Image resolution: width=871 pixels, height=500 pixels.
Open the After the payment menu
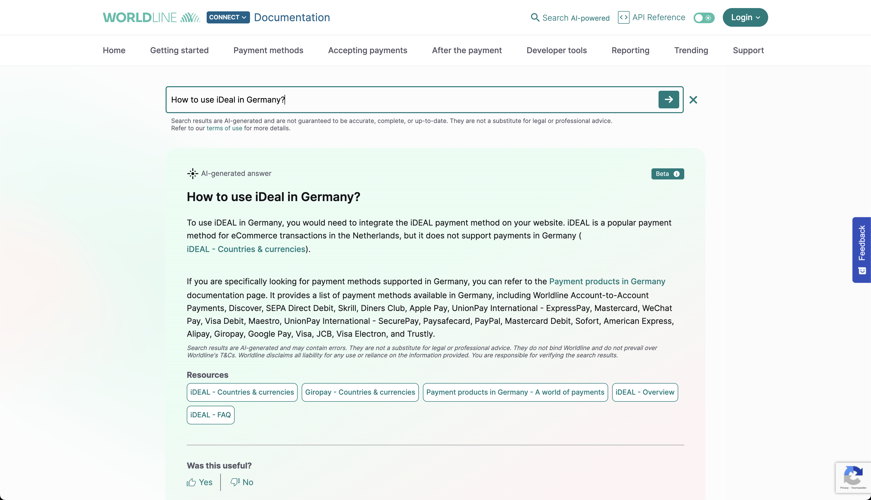click(467, 50)
